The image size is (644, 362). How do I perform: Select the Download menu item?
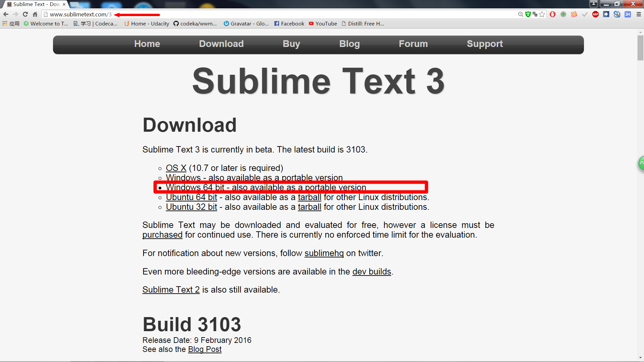pyautogui.click(x=221, y=44)
